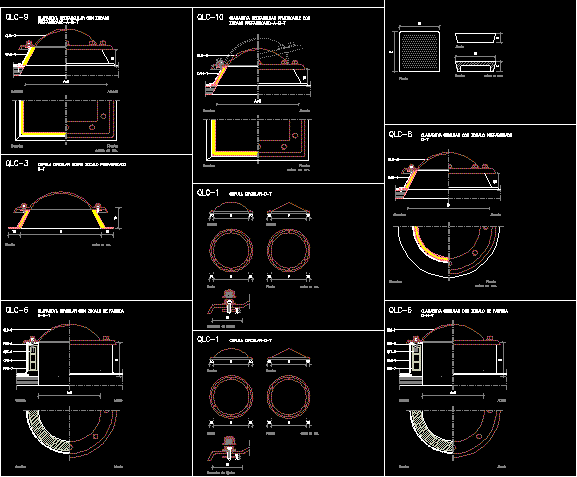Click the cross-hatched masonry arc in a circular plan
Screen dimensions: 577x477
(48, 431)
